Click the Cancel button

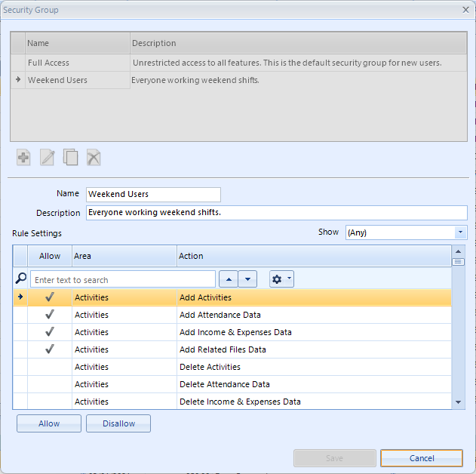click(422, 458)
